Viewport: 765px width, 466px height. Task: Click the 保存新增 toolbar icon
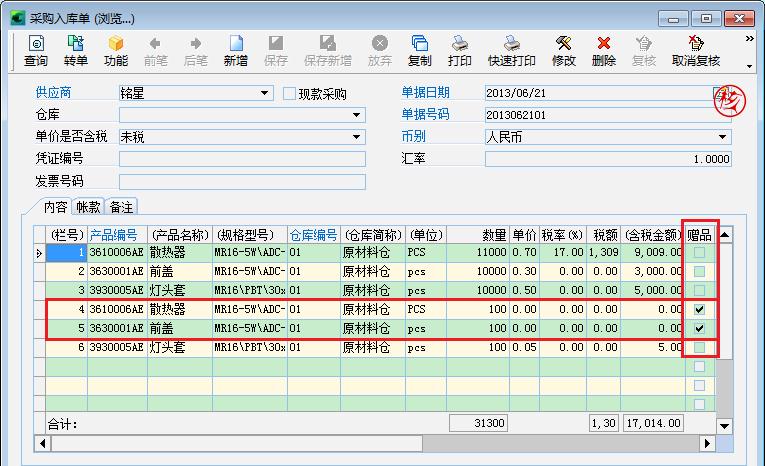[x=327, y=51]
